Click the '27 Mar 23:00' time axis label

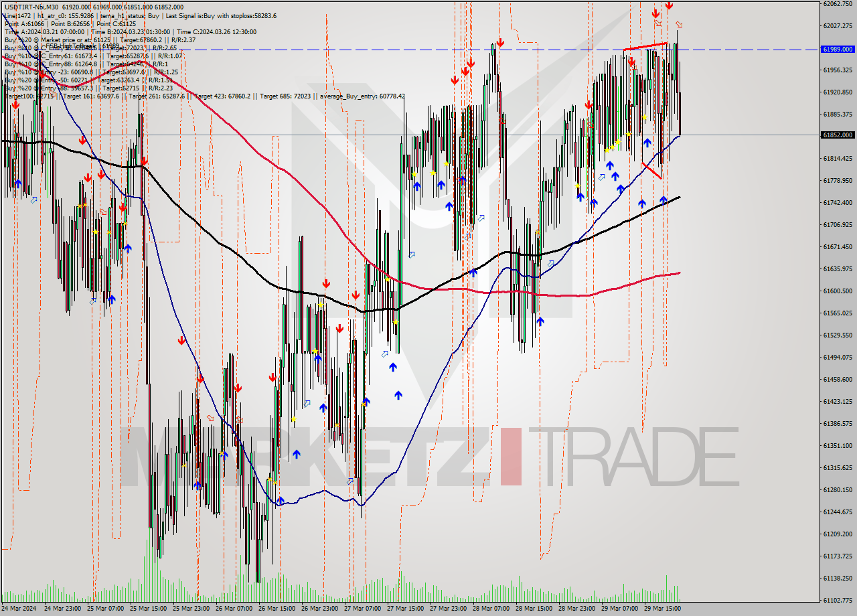[449, 609]
